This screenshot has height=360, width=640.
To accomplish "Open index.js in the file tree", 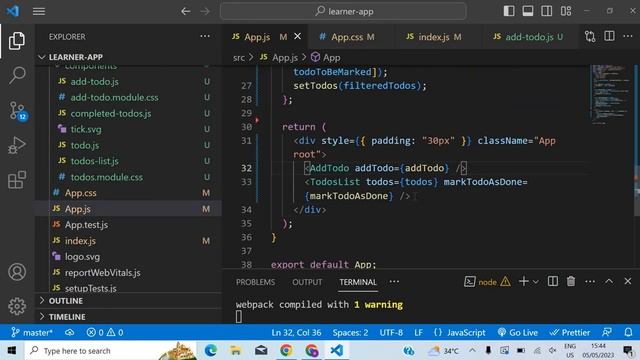I will pos(80,241).
